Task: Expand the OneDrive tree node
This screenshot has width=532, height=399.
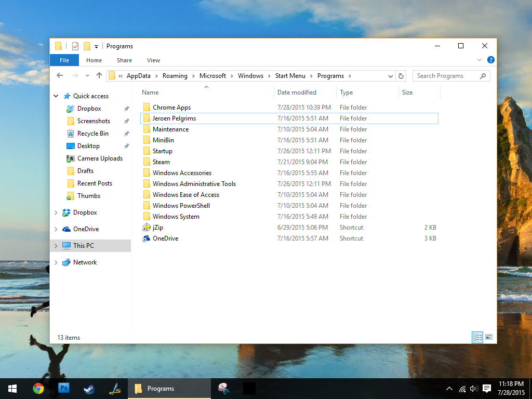Action: (56, 229)
